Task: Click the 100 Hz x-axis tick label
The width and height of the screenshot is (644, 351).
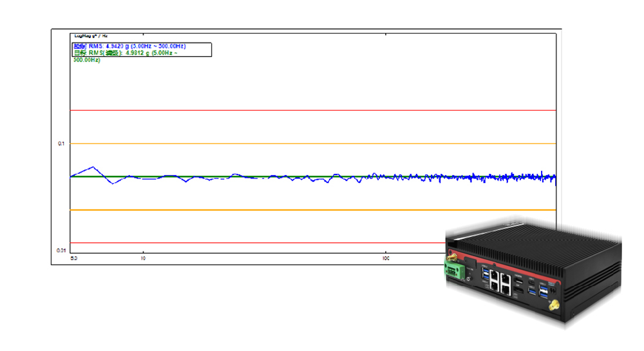Action: click(x=385, y=258)
